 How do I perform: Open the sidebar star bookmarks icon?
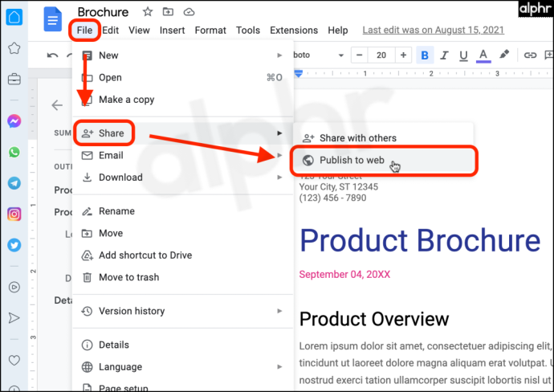click(14, 47)
